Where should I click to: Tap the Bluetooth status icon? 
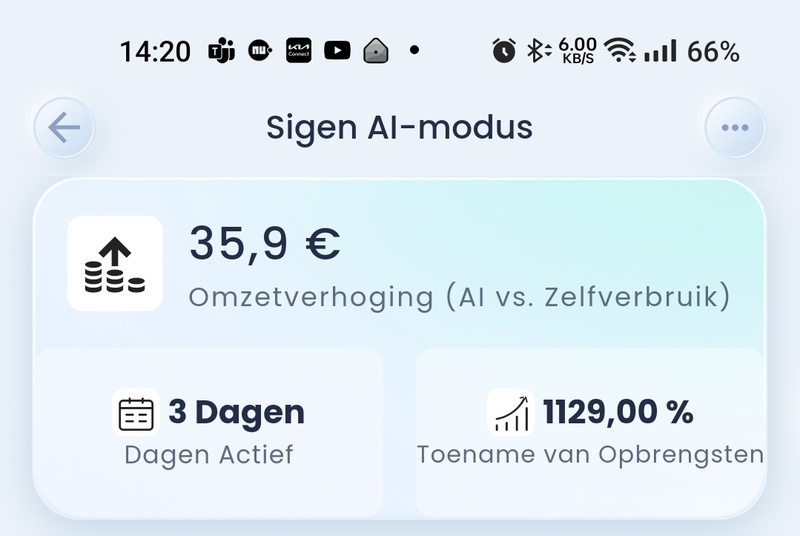click(540, 51)
